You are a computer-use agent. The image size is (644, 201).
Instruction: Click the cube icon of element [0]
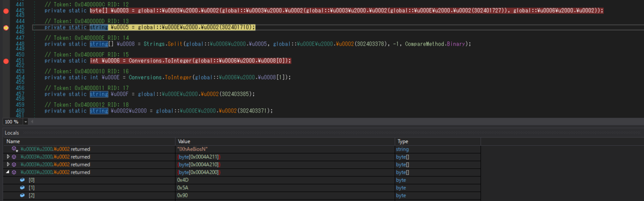(23, 181)
